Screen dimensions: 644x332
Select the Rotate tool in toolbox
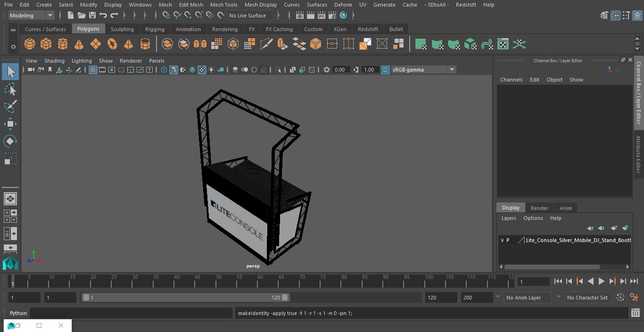pyautogui.click(x=10, y=141)
